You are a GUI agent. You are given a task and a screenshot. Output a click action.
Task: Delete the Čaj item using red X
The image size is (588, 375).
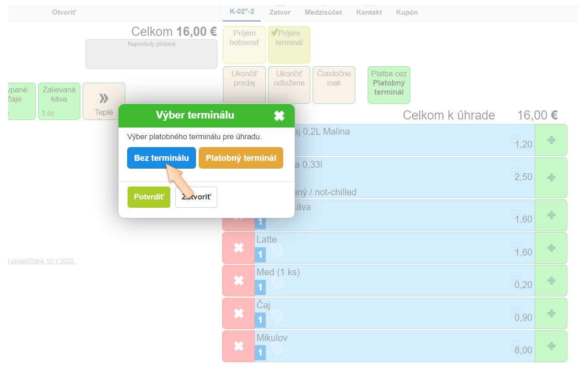click(238, 313)
